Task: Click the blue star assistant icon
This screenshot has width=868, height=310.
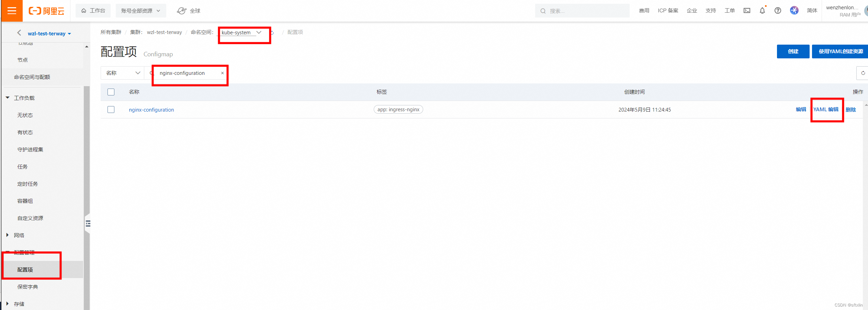Action: (x=794, y=10)
